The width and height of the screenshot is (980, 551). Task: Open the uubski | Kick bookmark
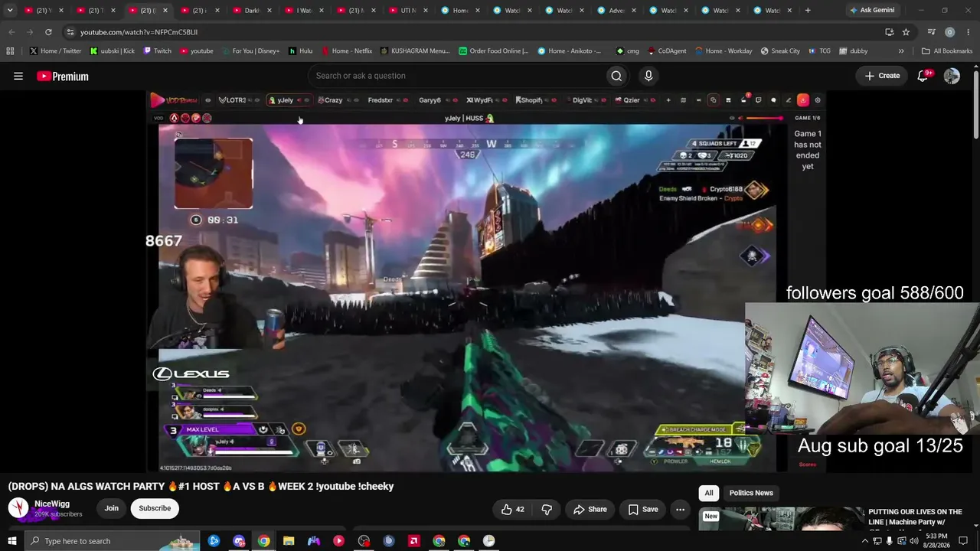pyautogui.click(x=112, y=51)
